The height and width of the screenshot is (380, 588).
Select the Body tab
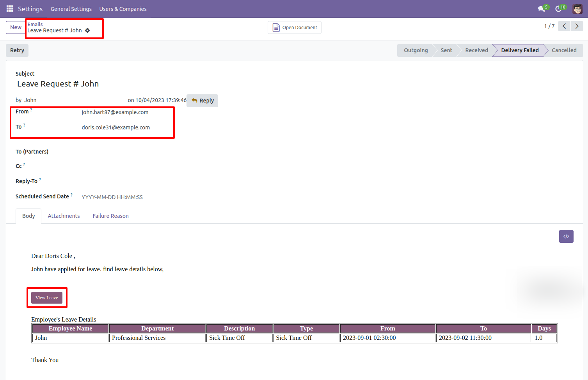(x=28, y=216)
